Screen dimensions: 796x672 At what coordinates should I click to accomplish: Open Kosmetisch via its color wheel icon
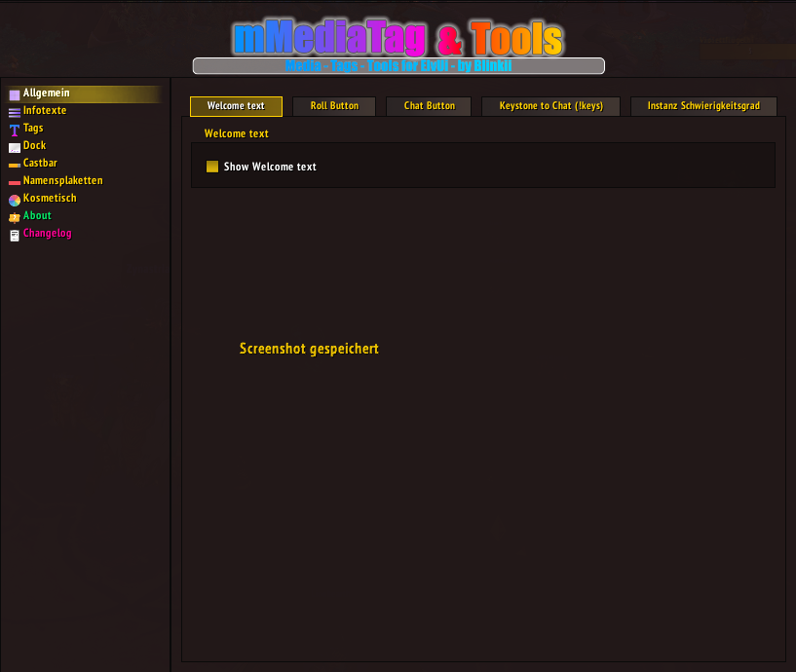(x=14, y=200)
